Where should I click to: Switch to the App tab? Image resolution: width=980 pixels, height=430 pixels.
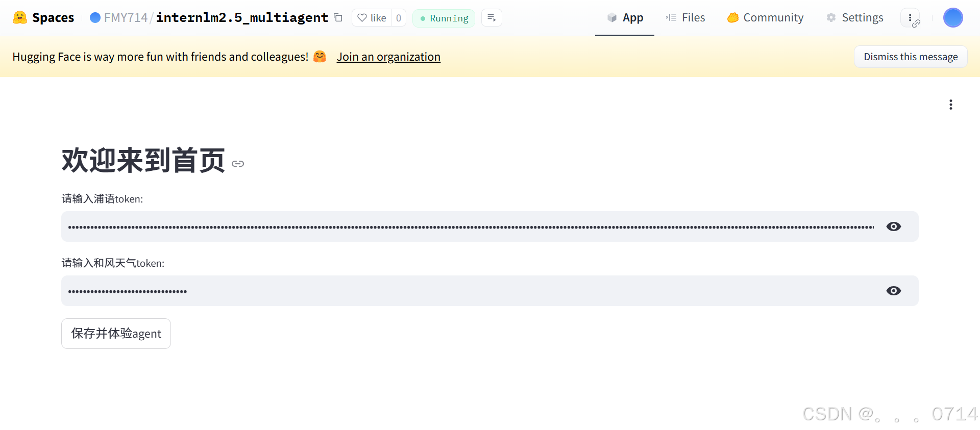point(625,18)
